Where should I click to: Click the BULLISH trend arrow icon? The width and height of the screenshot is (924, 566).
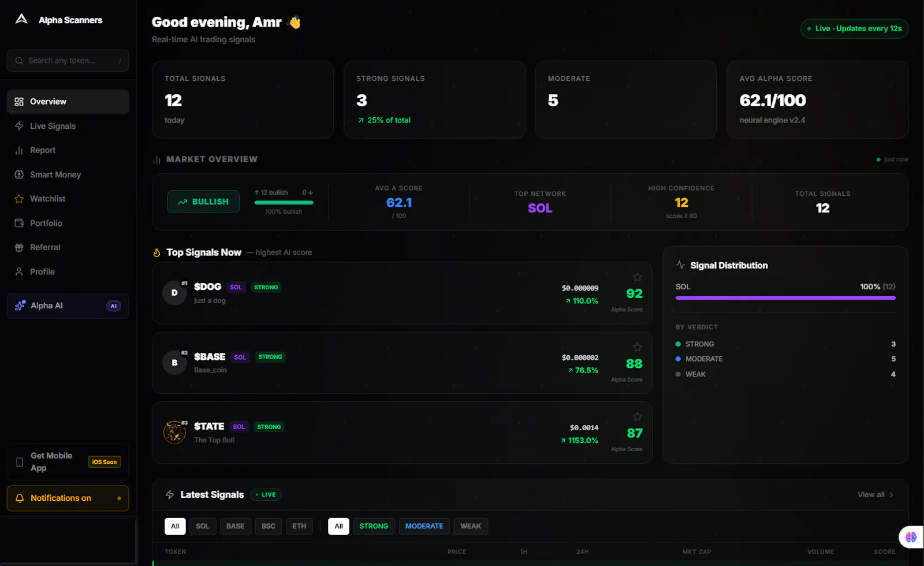pos(182,202)
